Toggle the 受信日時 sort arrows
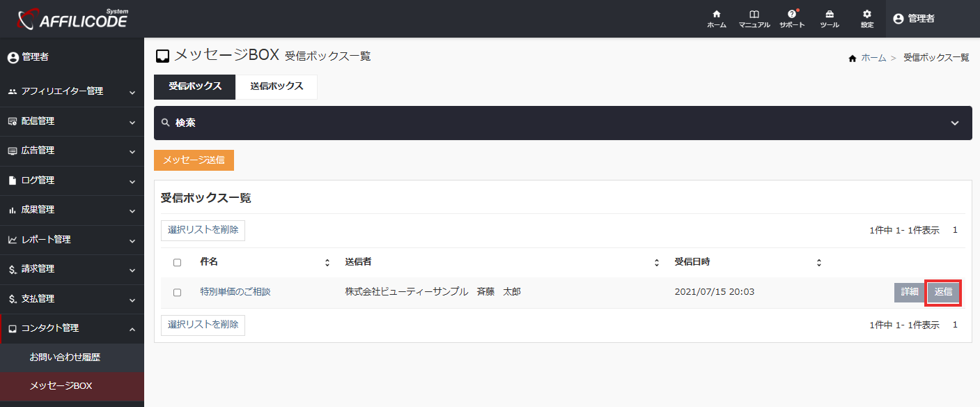The image size is (980, 407). pyautogui.click(x=819, y=261)
